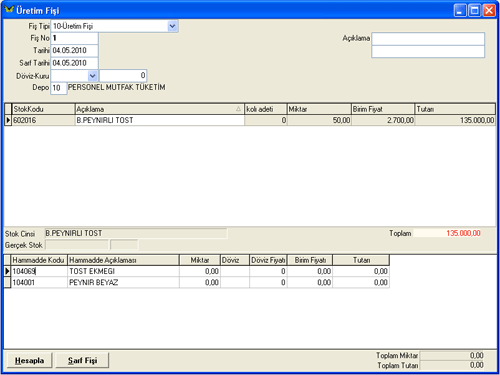500x375 pixels.
Task: Click the Miktar cell in the TOST EKMEGI row
Action: [x=200, y=271]
